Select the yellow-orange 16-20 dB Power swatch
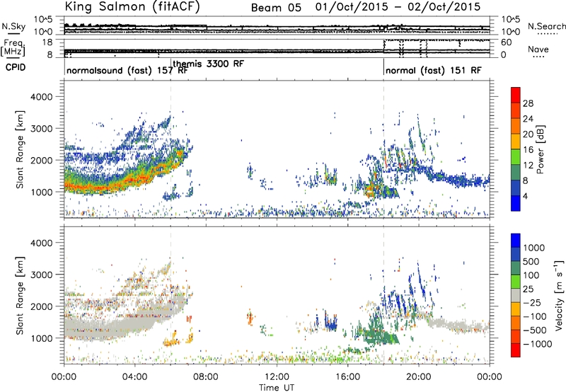The width and height of the screenshot is (566, 392). point(516,141)
